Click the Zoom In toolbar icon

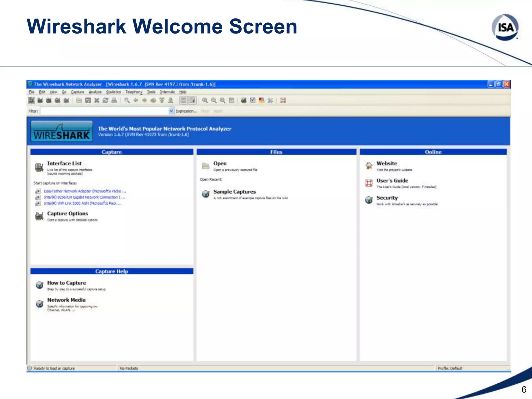pyautogui.click(x=205, y=100)
